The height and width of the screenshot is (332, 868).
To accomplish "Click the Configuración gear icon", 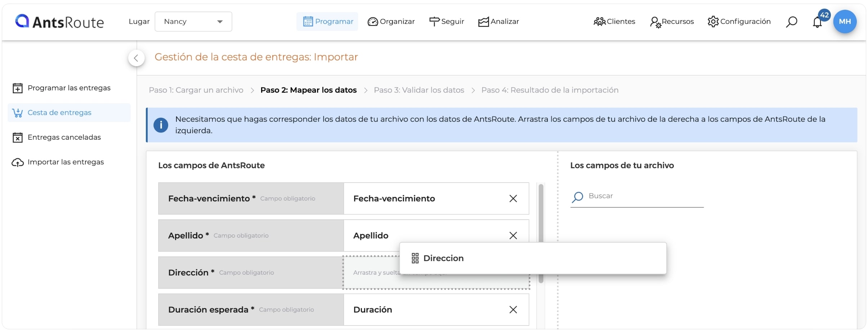I will 713,22.
